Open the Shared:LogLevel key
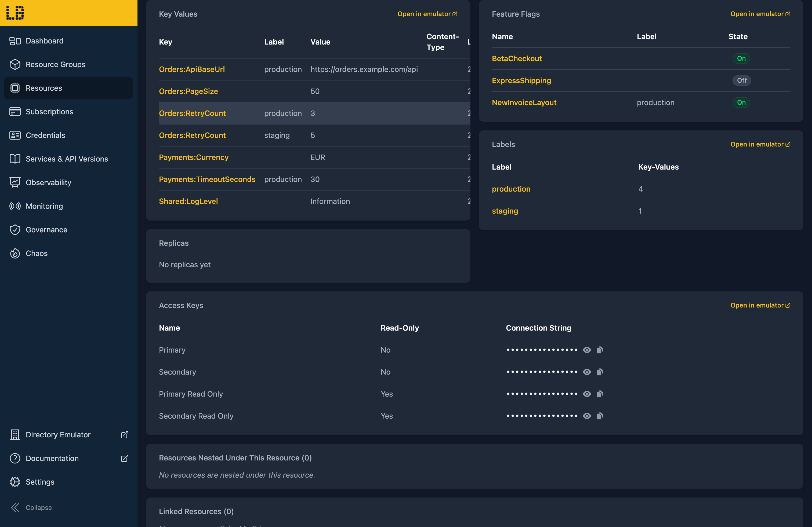Screen dimensions: 812x527 (x=188, y=202)
